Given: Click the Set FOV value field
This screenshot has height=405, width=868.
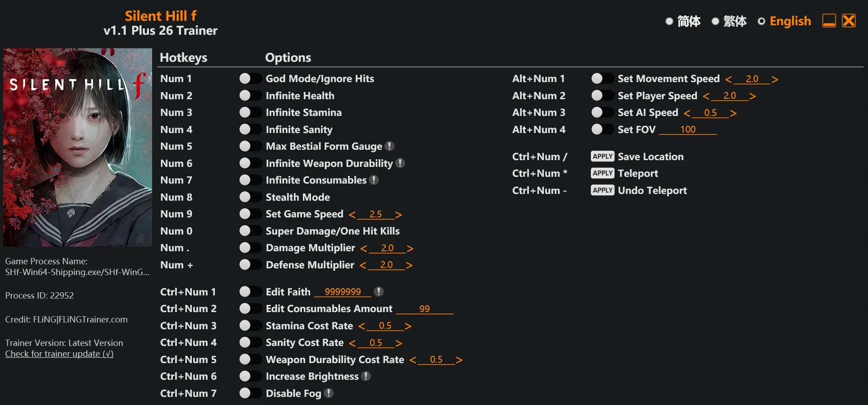Looking at the screenshot, I should [x=687, y=129].
